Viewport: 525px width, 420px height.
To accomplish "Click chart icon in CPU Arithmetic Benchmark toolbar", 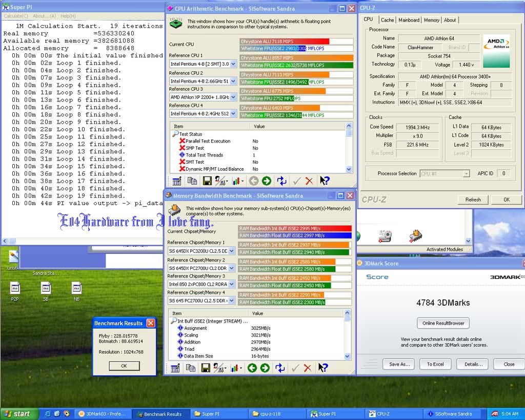I will point(237,181).
